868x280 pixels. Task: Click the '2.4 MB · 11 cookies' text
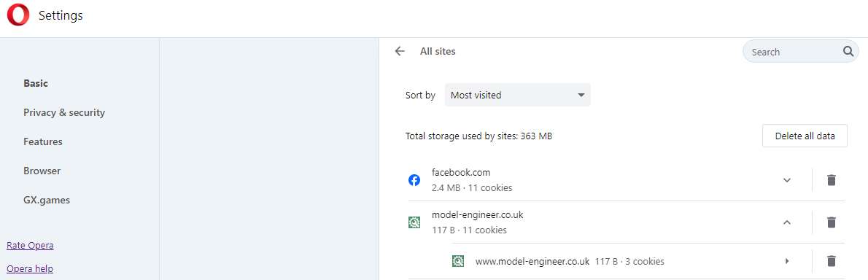tap(472, 187)
